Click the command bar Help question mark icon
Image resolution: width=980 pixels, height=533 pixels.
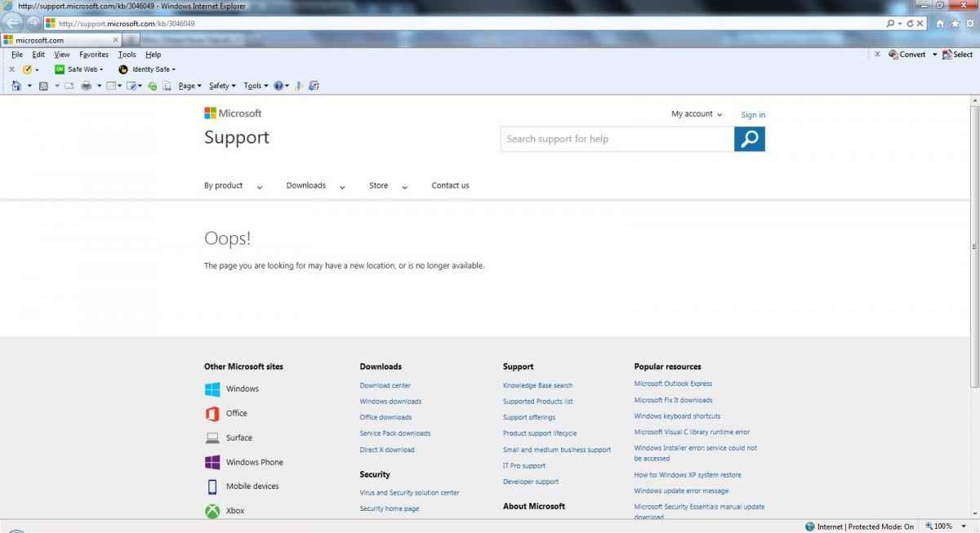tap(278, 85)
